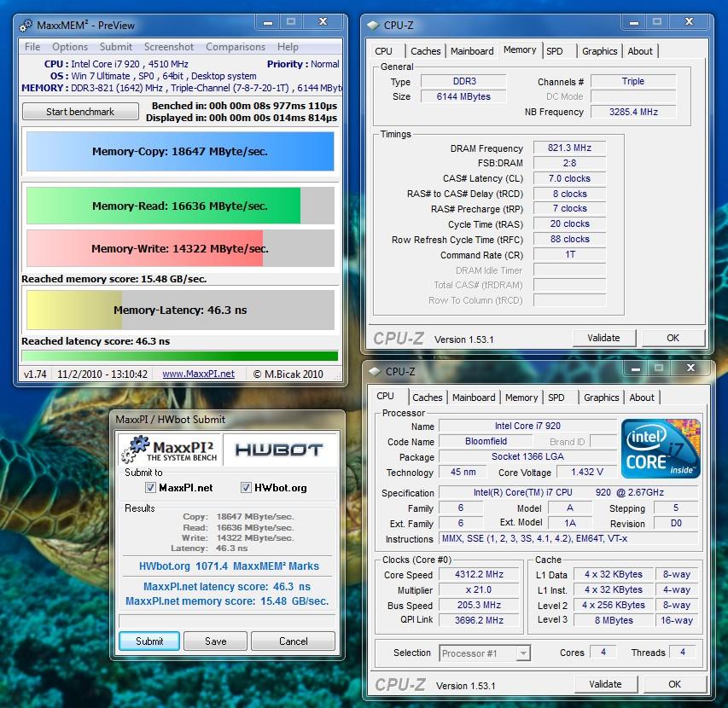The width and height of the screenshot is (728, 708).
Task: Open the Comparisons menu in MaxxMEM
Action: [x=236, y=47]
